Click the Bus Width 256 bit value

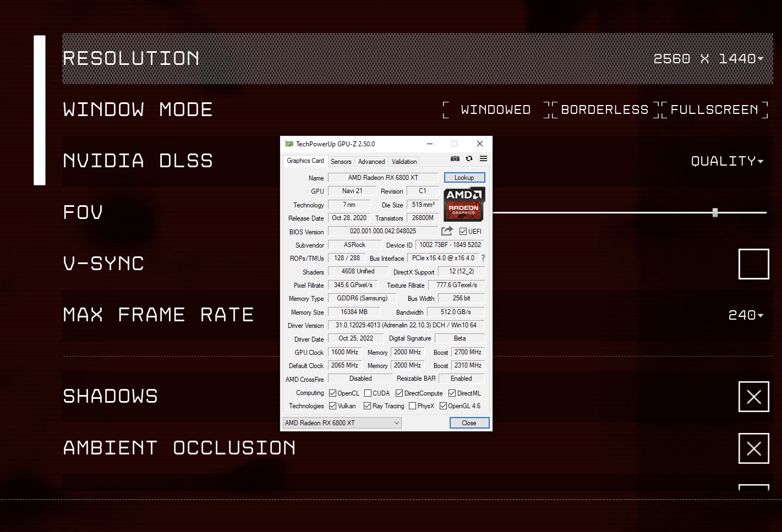coord(461,298)
